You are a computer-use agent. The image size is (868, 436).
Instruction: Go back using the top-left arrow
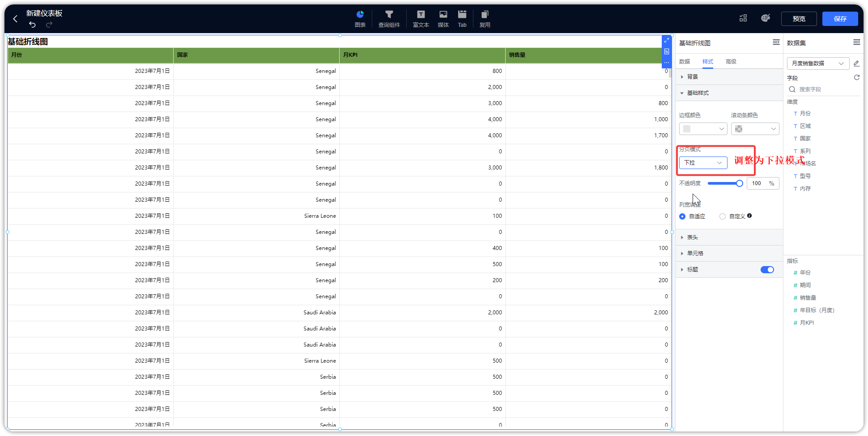click(15, 19)
